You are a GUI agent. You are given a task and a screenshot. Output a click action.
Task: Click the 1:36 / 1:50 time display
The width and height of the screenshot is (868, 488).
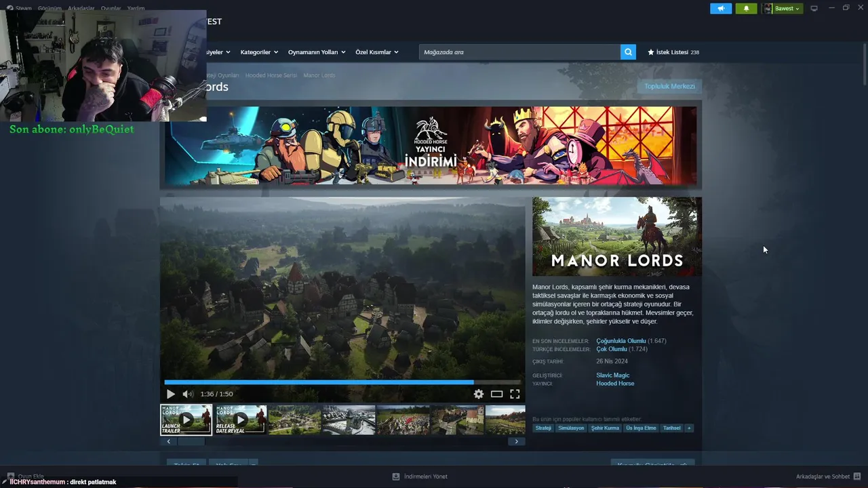point(216,394)
